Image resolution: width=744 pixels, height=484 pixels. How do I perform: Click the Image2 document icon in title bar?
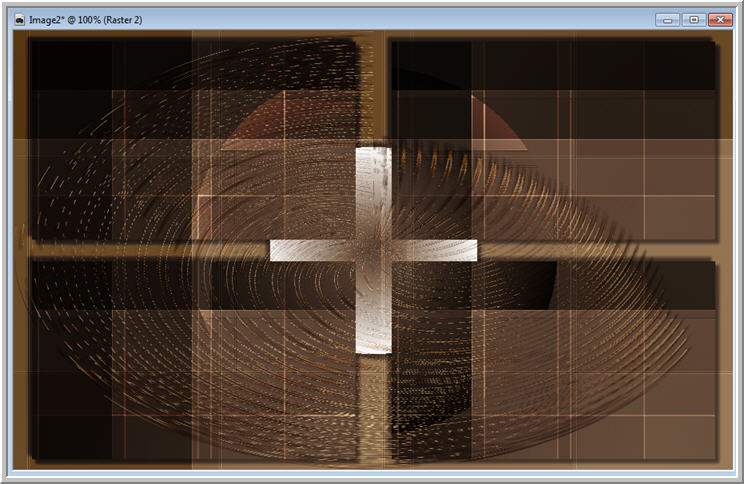pyautogui.click(x=19, y=20)
